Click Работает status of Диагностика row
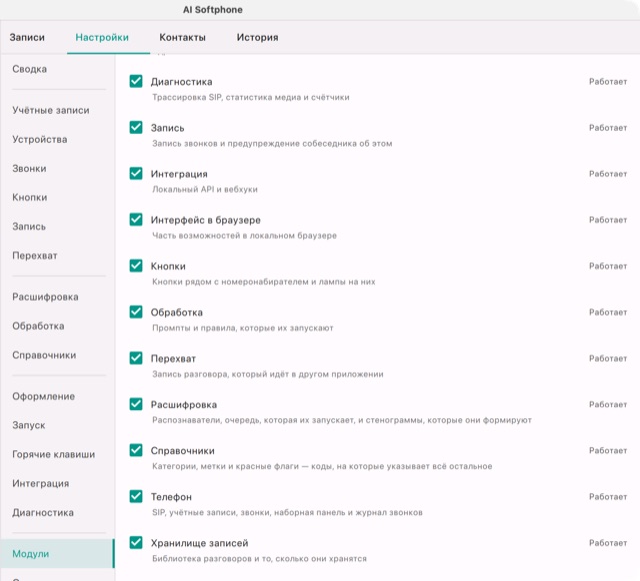 pyautogui.click(x=608, y=82)
